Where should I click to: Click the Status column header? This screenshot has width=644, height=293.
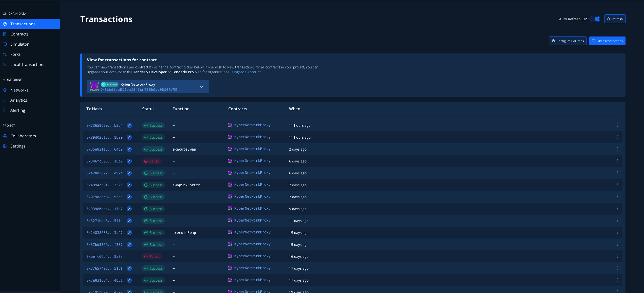(148, 109)
